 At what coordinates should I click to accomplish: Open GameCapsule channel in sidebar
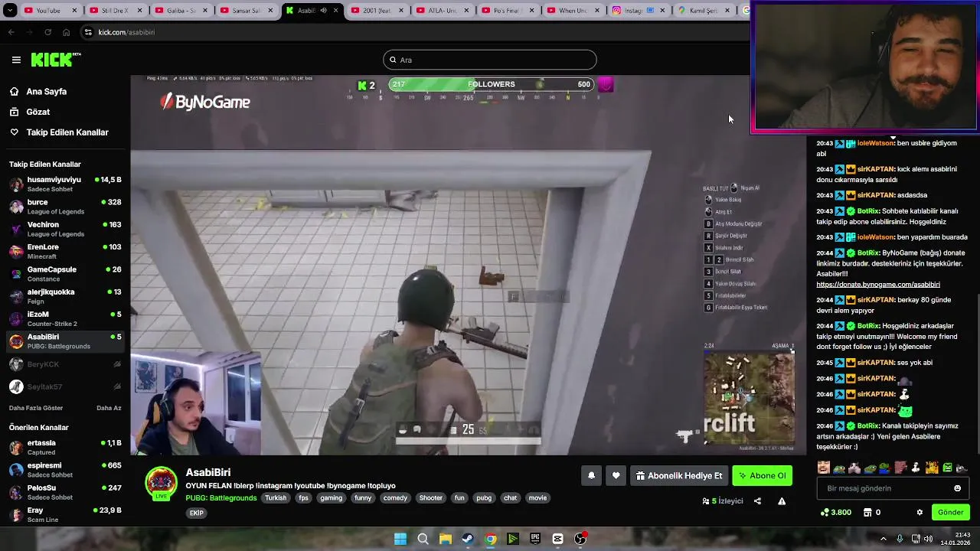(x=65, y=274)
